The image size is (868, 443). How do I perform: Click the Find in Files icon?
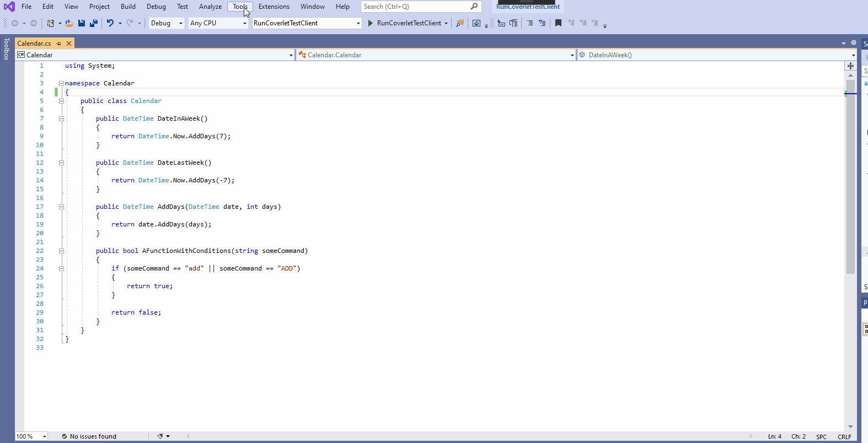tap(460, 23)
